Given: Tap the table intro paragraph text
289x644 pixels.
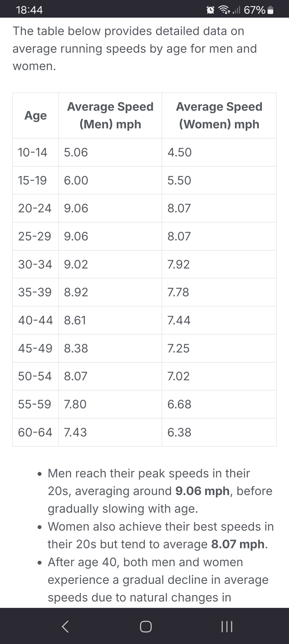Looking at the screenshot, I should tap(134, 48).
